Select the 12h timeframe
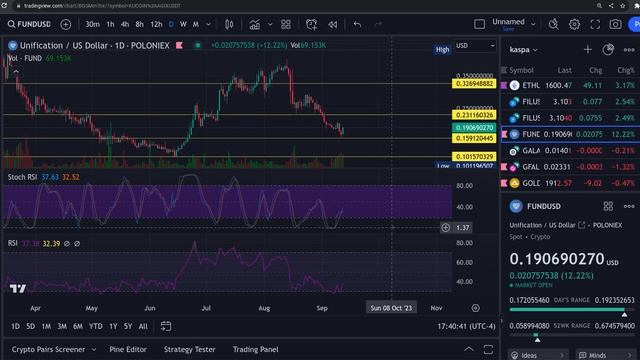 coord(156,24)
